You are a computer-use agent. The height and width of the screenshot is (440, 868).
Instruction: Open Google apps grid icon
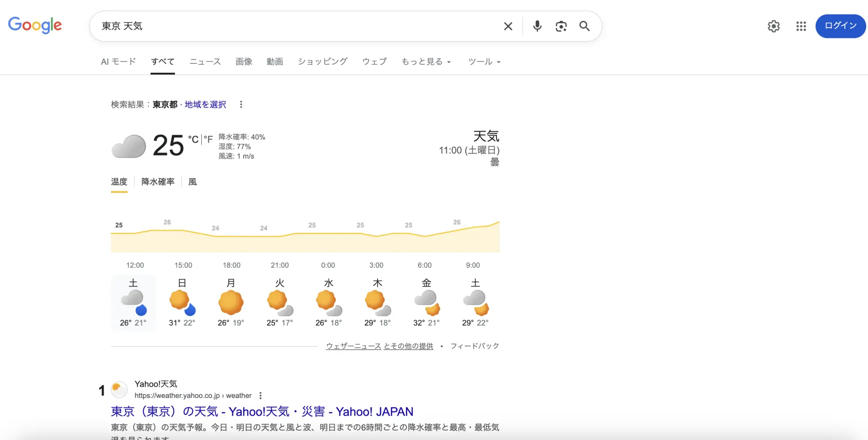801,26
